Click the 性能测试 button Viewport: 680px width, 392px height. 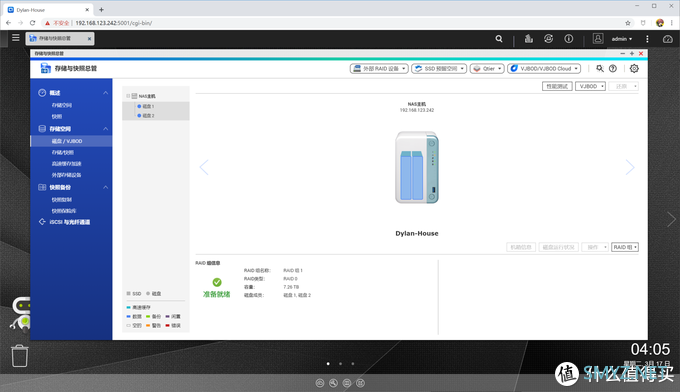click(x=557, y=86)
